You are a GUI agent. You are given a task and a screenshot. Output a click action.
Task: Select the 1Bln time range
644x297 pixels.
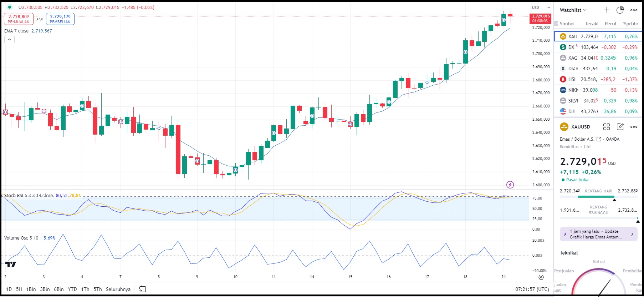click(x=31, y=289)
